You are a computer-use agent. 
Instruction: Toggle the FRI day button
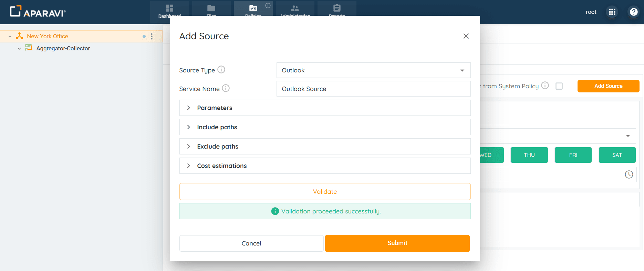coord(573,155)
